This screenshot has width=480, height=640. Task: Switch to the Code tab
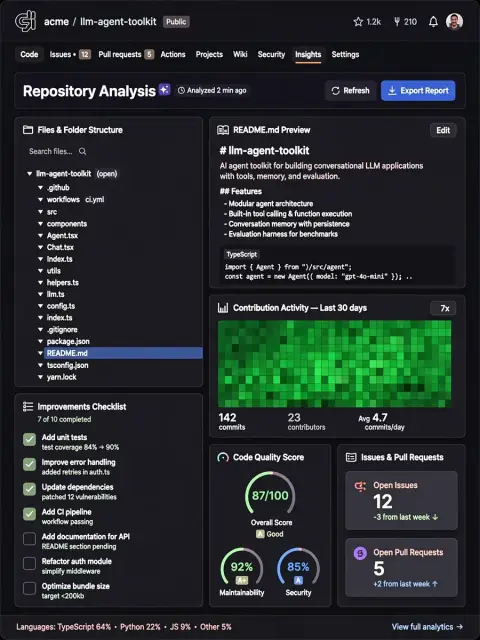(29, 54)
